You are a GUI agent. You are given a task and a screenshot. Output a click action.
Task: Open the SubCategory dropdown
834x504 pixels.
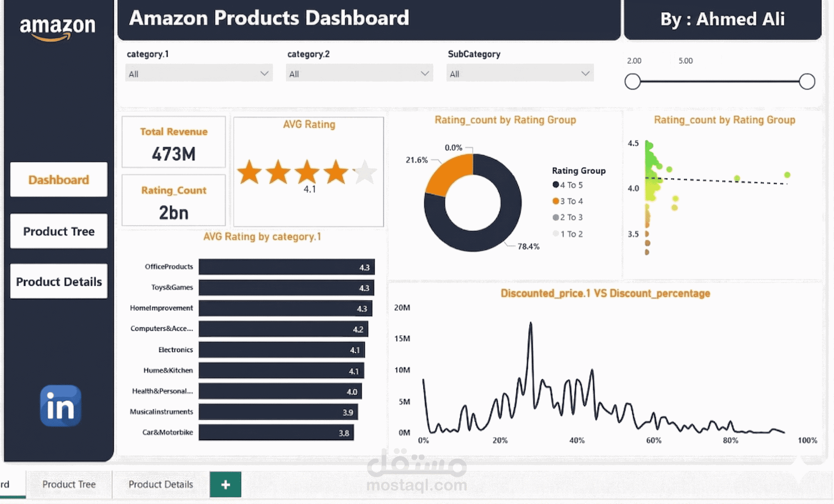click(520, 73)
